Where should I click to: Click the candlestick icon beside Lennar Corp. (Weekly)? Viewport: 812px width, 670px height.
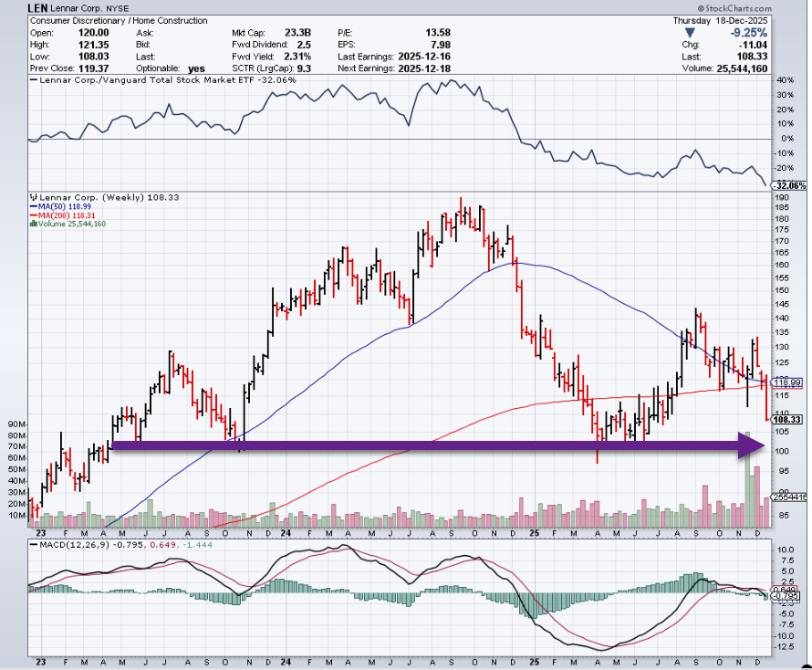(34, 196)
